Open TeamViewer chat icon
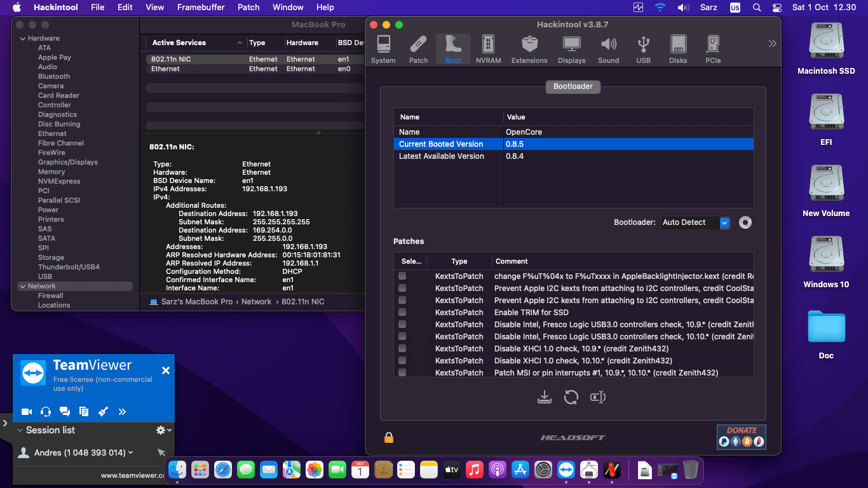 tap(64, 412)
